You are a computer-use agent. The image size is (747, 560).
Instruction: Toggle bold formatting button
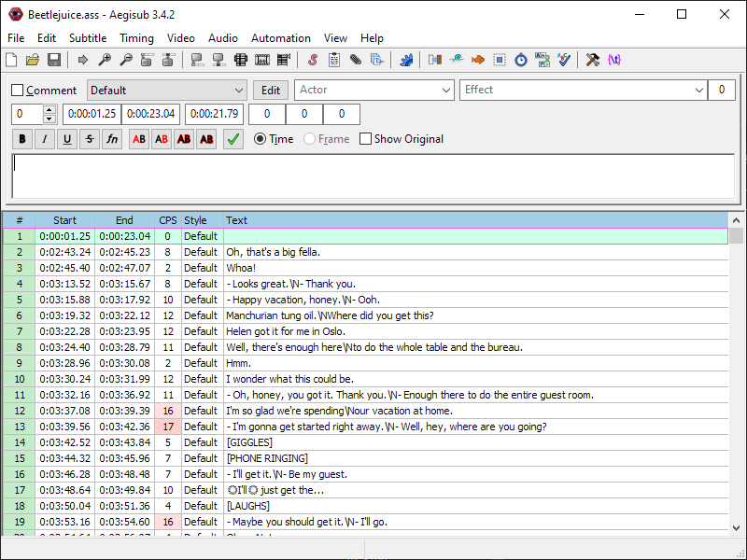point(21,139)
